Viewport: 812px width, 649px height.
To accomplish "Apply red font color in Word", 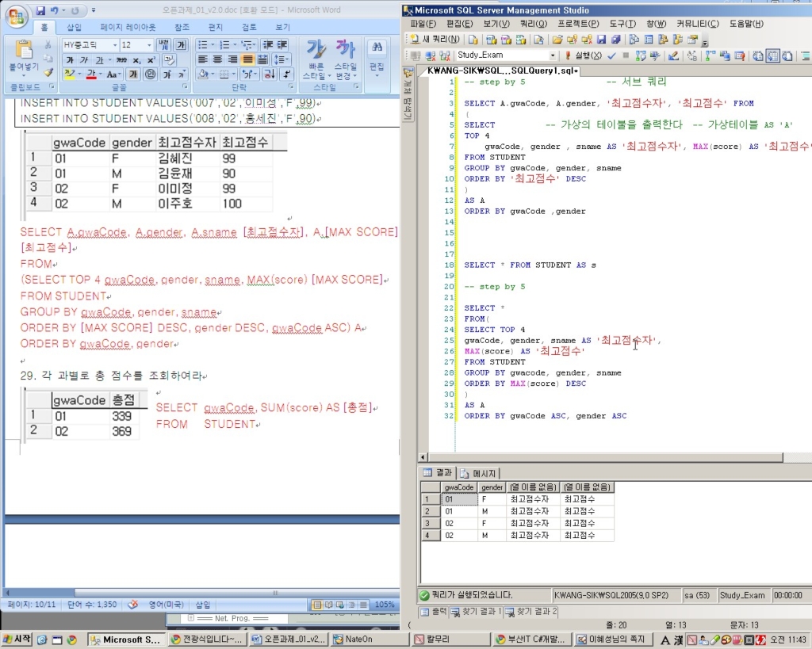I will pos(91,74).
